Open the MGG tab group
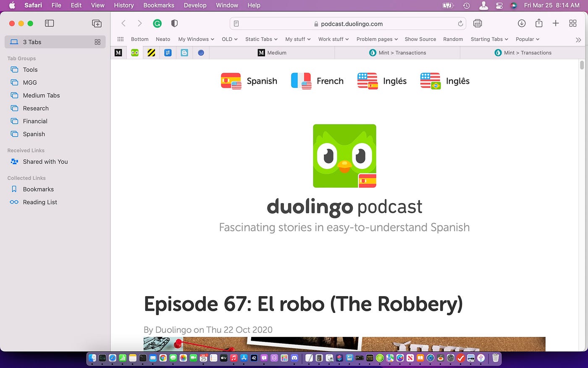The width and height of the screenshot is (588, 368). click(x=30, y=82)
